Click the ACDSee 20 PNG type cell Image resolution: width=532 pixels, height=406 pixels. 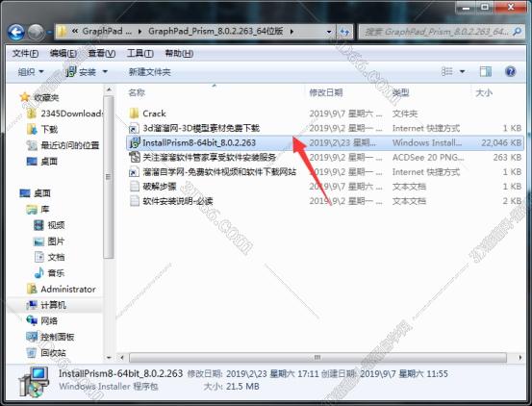pyautogui.click(x=428, y=157)
